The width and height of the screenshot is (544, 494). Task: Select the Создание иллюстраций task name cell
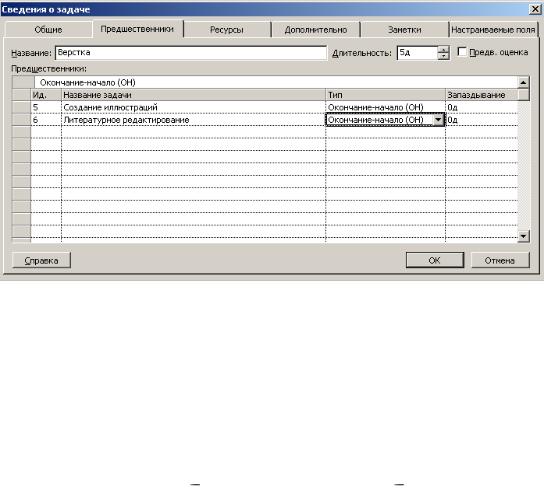coord(193,107)
